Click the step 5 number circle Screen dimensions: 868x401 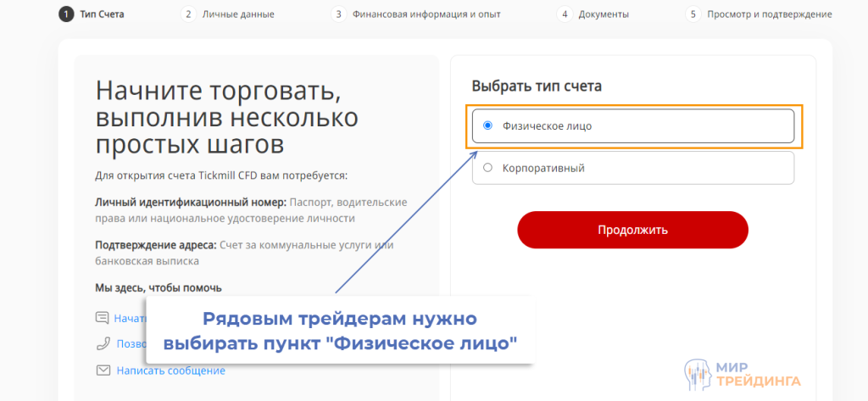pyautogui.click(x=693, y=14)
